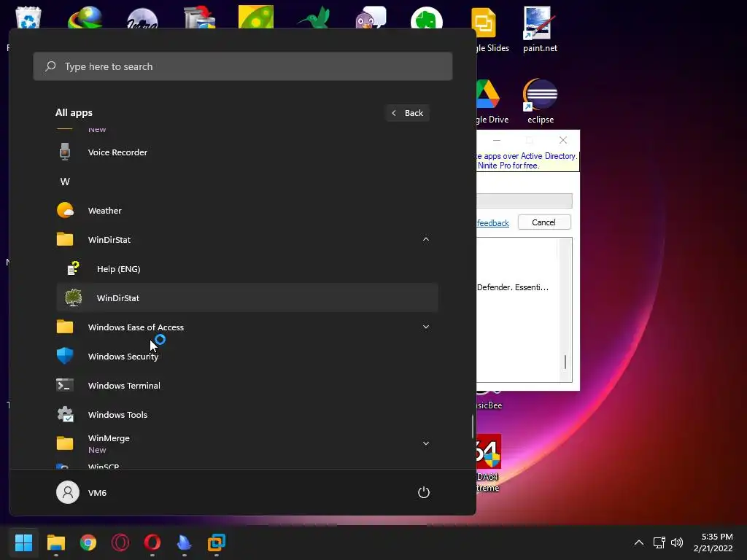Click the VM6 user account avatar
The image size is (747, 560).
68,492
